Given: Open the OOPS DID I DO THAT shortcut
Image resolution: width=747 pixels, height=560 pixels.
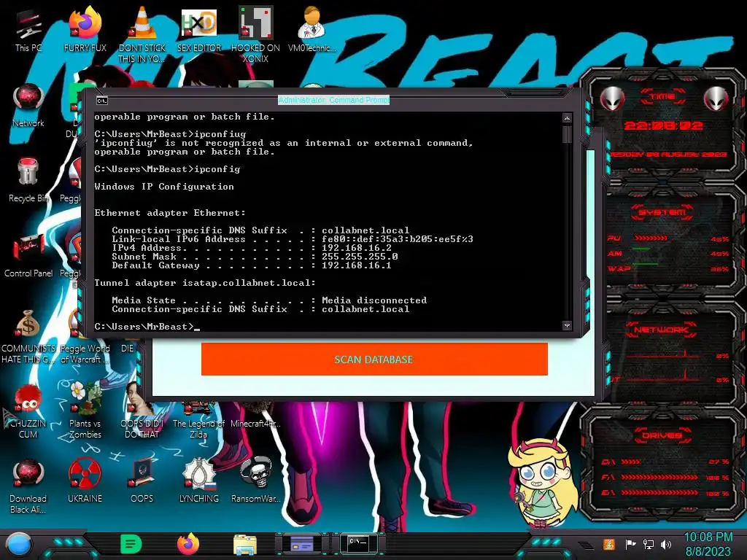Looking at the screenshot, I should (142, 411).
